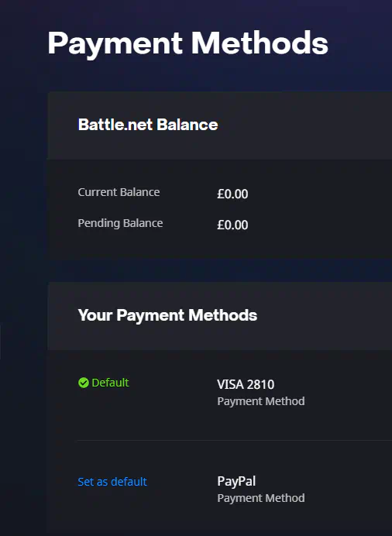Click Payment Method subtitle under VISA 2810
Screen dimensions: 392x536
coord(261,401)
